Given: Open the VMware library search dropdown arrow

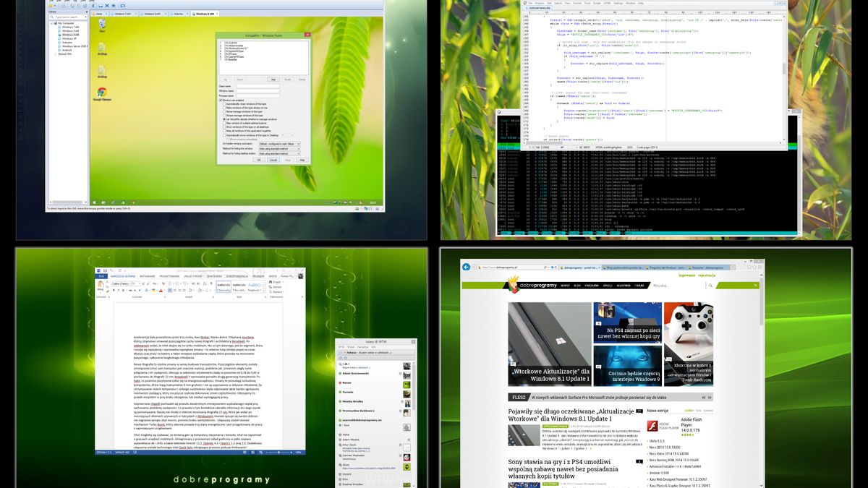Looking at the screenshot, I should tap(85, 17).
